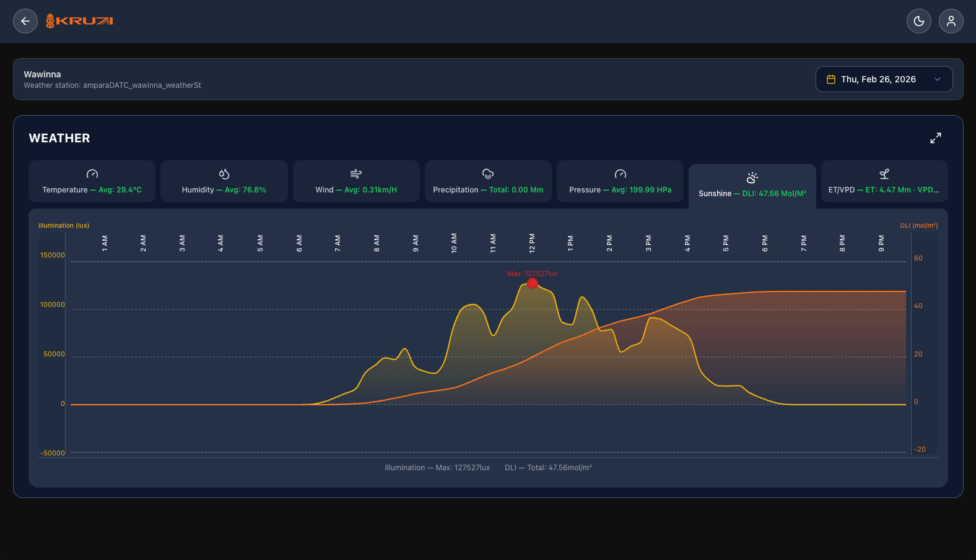Toggle the Illumination legend entry

pos(437,468)
